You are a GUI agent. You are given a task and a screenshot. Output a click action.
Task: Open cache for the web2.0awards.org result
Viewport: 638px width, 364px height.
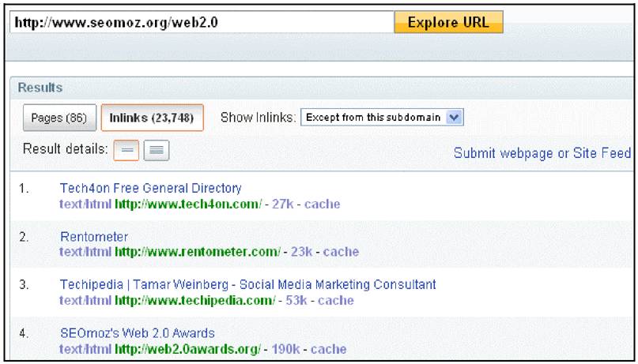coord(328,349)
